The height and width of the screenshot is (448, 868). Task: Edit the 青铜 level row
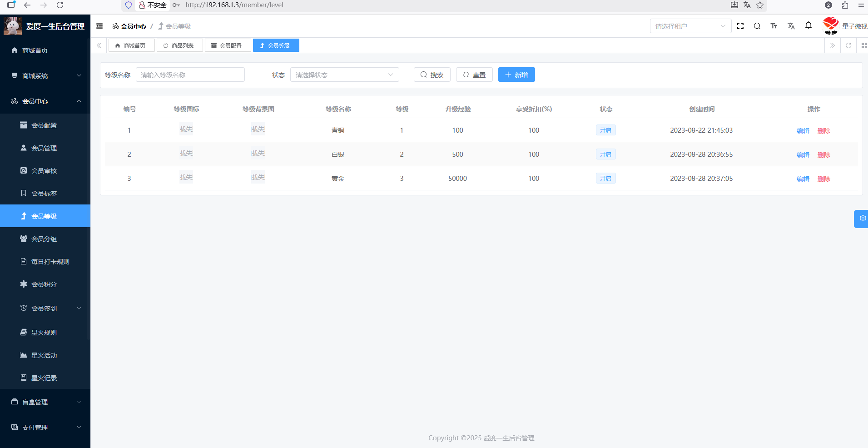(803, 131)
